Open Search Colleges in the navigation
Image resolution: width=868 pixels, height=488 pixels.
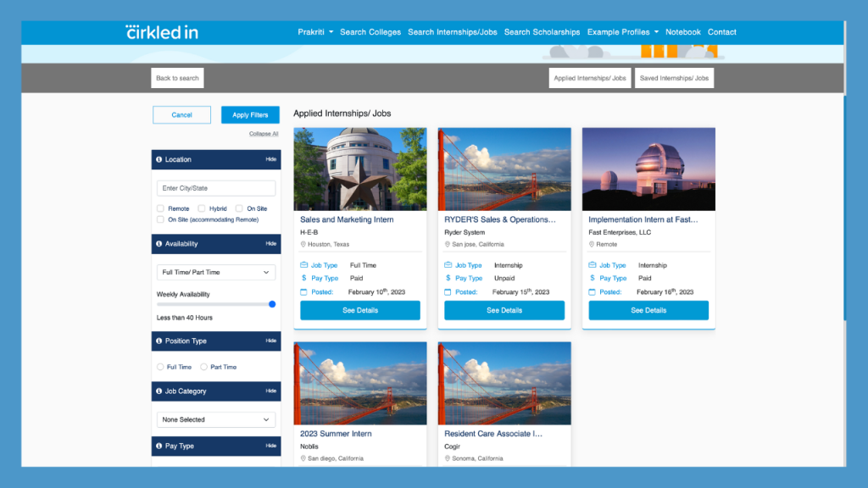(370, 32)
